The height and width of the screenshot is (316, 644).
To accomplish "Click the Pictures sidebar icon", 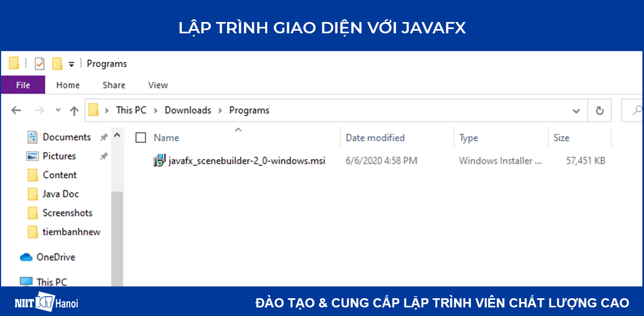I will tap(33, 156).
